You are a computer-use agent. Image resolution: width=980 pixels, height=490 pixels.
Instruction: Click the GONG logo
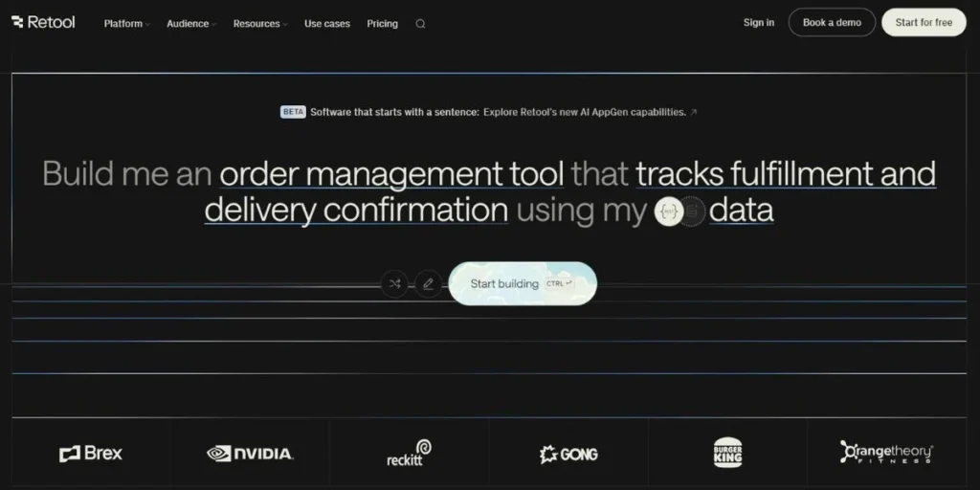[x=568, y=455]
